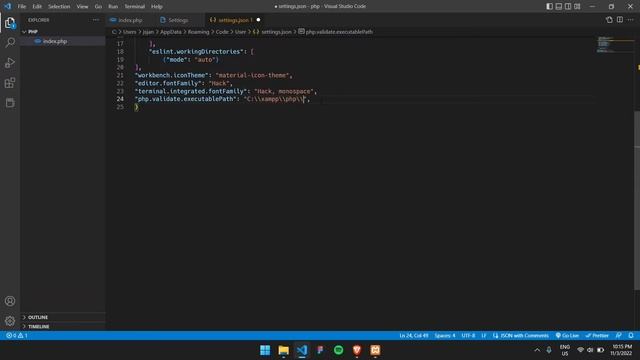
Task: Open XAMPP from the taskbar
Action: [x=375, y=350]
